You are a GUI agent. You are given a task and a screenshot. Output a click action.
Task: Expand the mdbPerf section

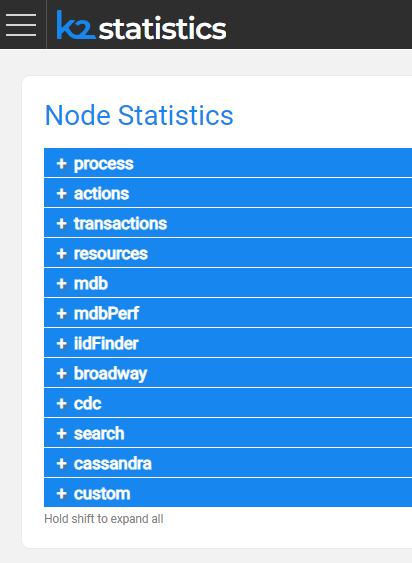click(x=228, y=313)
